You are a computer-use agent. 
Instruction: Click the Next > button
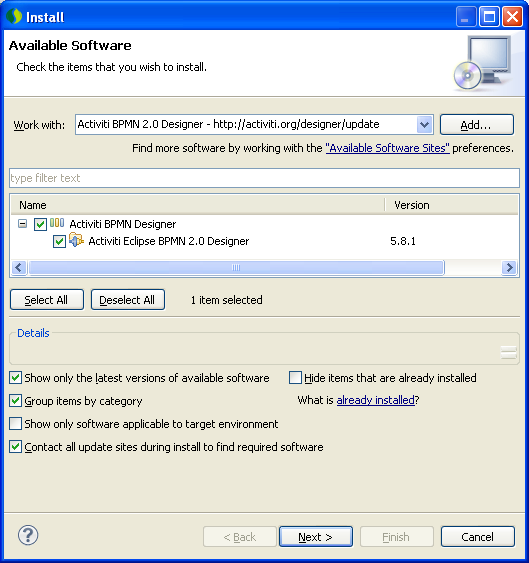click(316, 537)
